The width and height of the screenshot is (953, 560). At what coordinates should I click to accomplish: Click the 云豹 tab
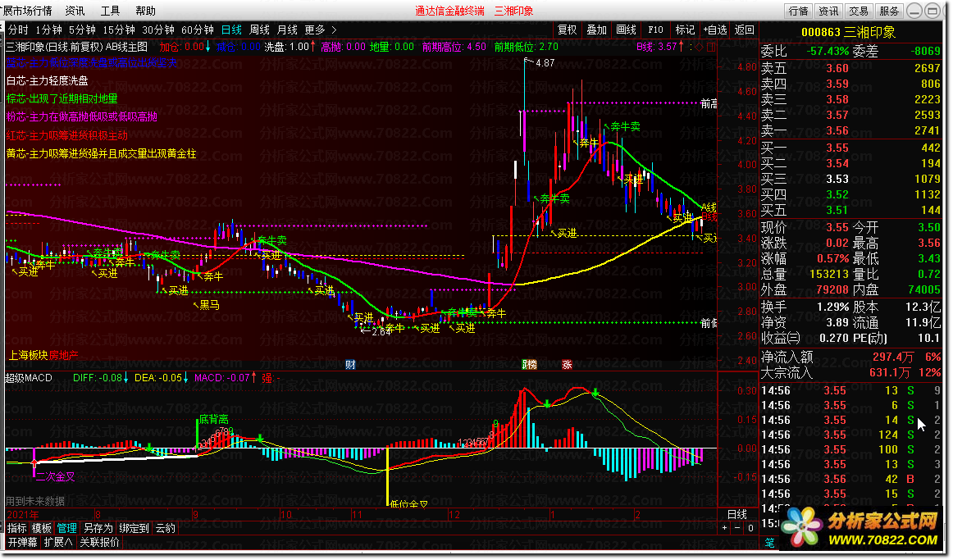pos(166,528)
